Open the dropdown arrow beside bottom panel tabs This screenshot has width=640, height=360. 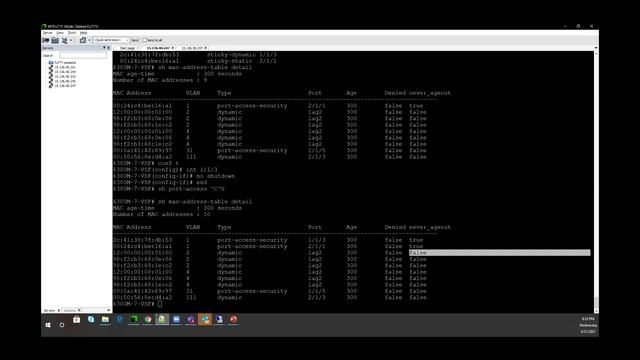click(108, 310)
